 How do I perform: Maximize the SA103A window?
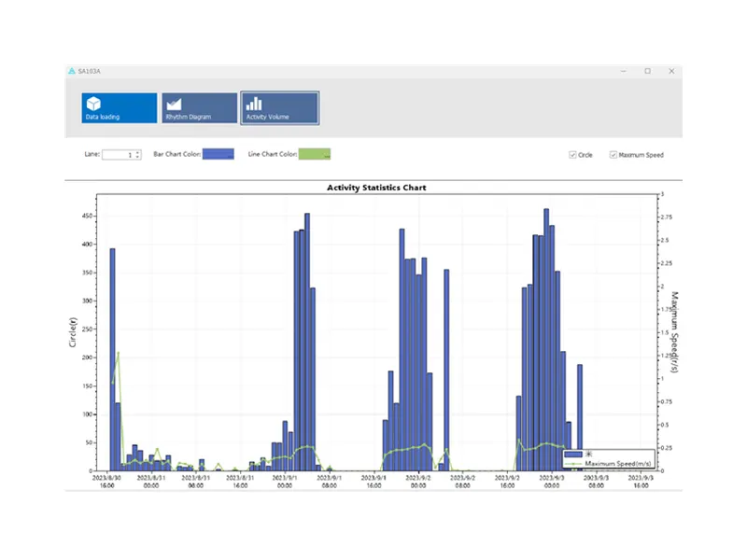coord(647,71)
